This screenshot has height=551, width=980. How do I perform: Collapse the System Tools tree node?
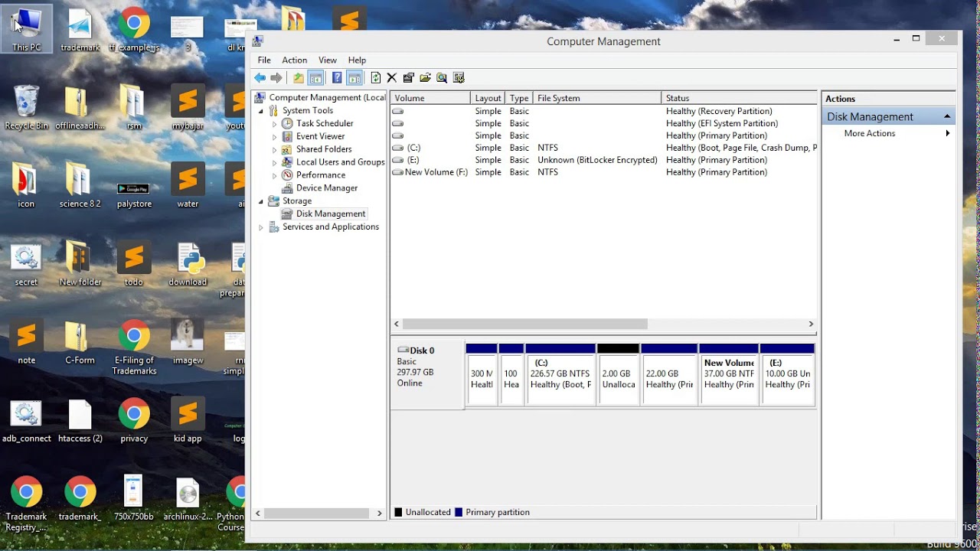261,111
